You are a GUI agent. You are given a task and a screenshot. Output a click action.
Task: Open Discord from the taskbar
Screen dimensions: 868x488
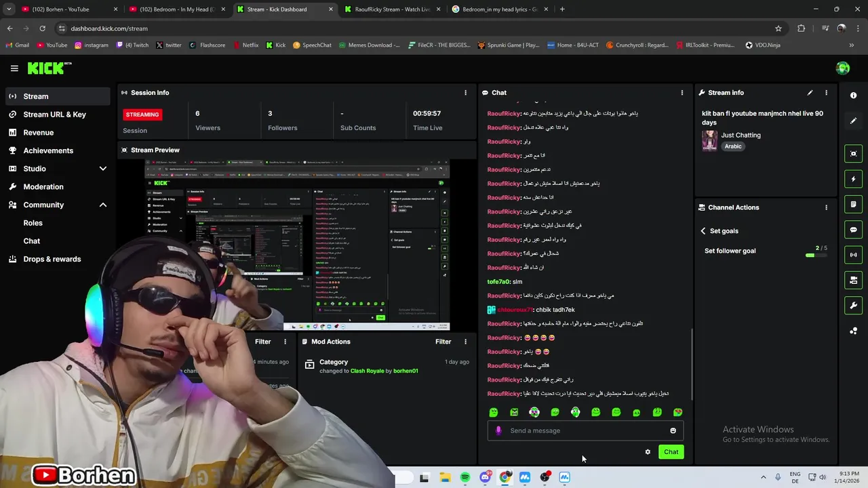pos(485,478)
